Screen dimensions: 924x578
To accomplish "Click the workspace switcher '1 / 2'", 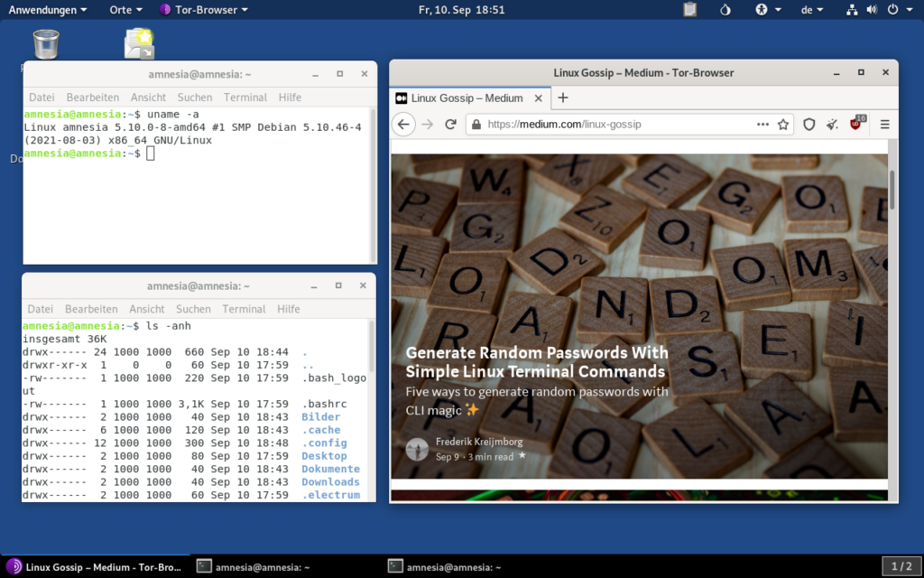I will click(901, 567).
